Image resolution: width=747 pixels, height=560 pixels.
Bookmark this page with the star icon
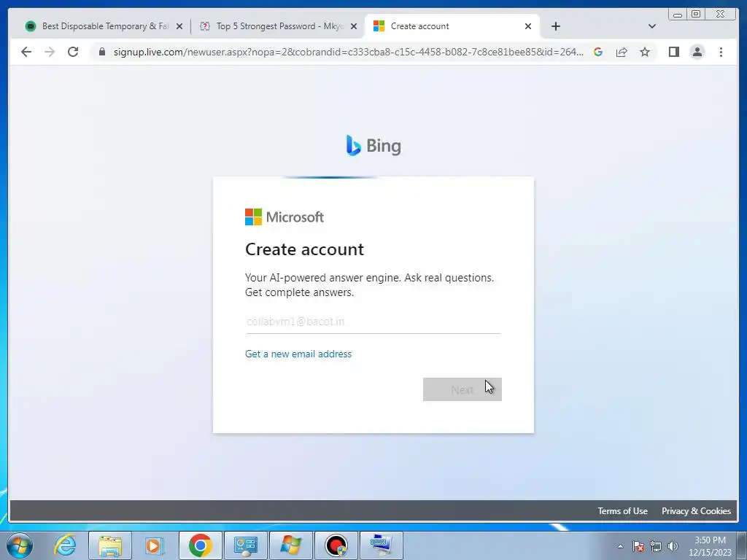[x=645, y=52]
